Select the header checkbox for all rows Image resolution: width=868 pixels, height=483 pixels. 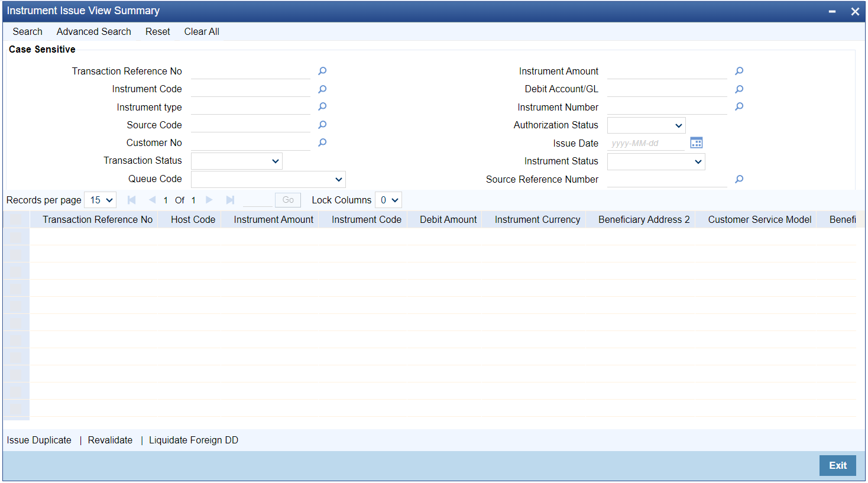click(16, 219)
